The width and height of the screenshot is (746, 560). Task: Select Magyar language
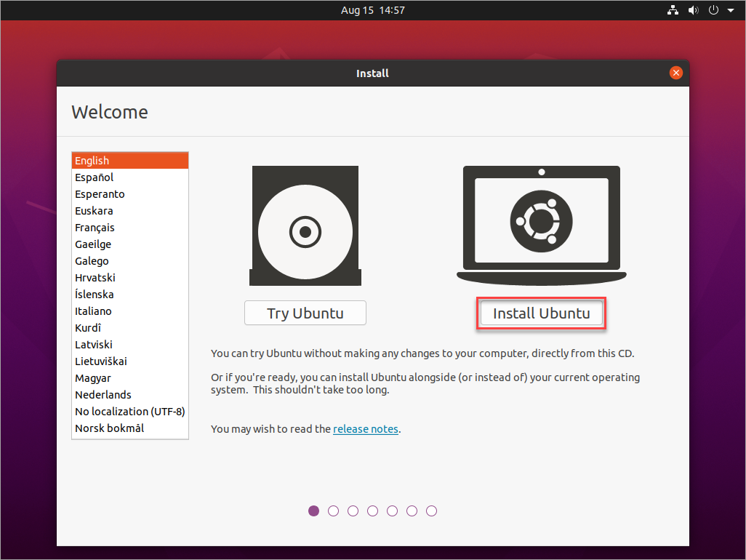(130, 378)
